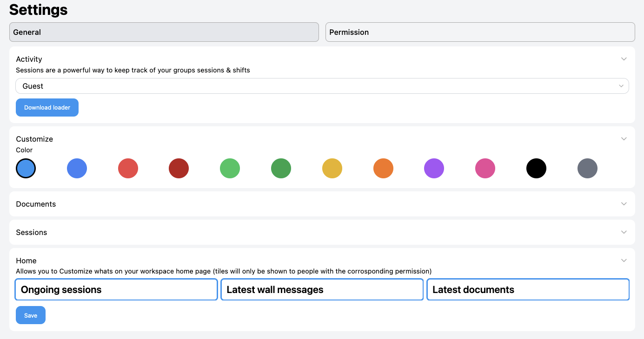Save the workspace settings
The image size is (644, 339).
pos(30,315)
